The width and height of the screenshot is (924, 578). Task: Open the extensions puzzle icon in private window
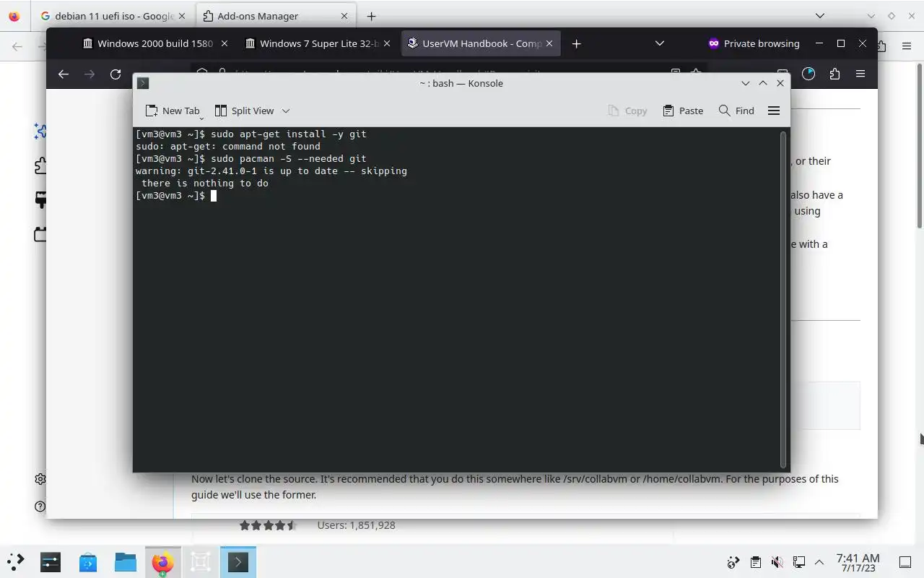(834, 74)
